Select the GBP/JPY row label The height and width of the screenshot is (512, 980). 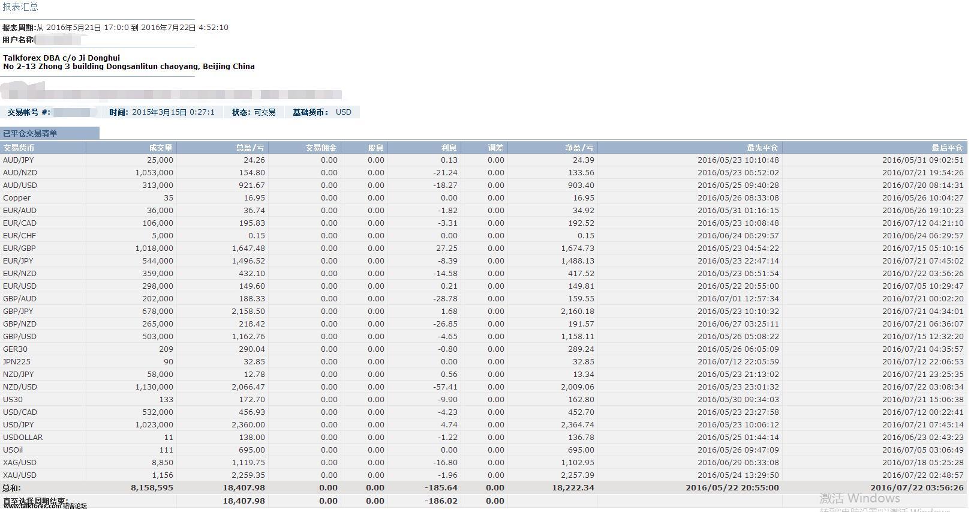pyautogui.click(x=18, y=311)
